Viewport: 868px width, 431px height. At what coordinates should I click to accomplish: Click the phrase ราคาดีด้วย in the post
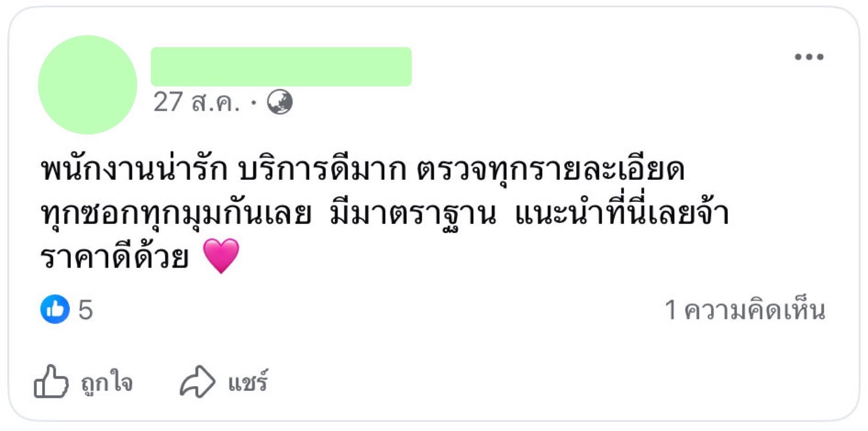[115, 257]
